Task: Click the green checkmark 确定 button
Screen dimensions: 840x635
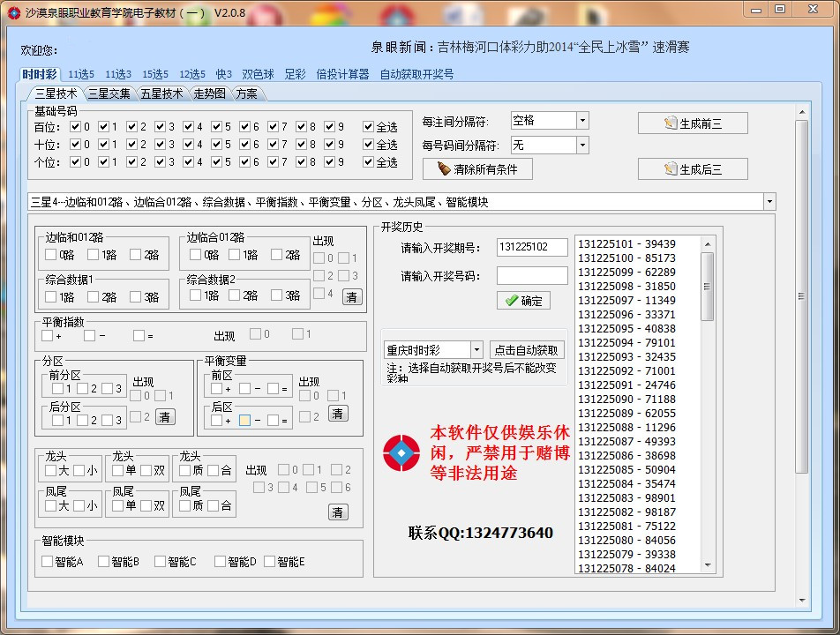Action: point(523,300)
